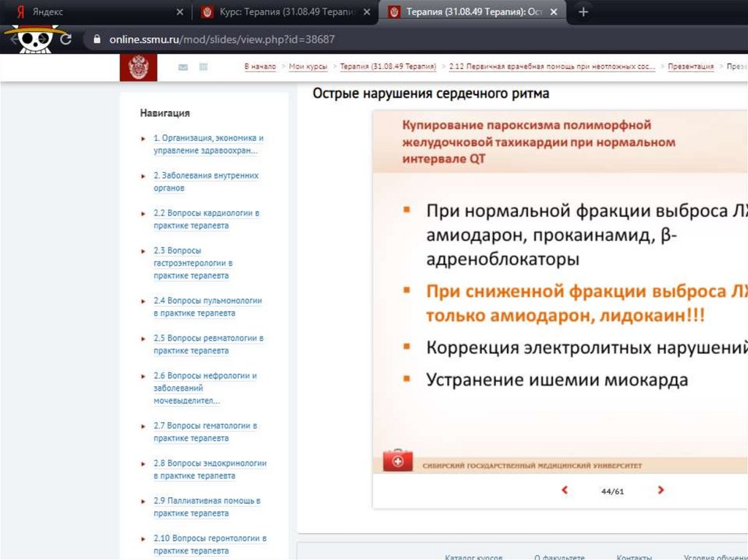Click the slide heading Купирование пароксизма
Screen dimensions: 748x560
tap(538, 142)
